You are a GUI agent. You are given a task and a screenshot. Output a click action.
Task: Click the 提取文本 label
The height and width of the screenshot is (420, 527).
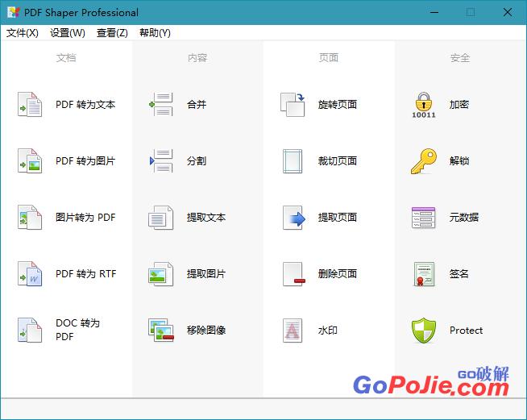click(206, 218)
